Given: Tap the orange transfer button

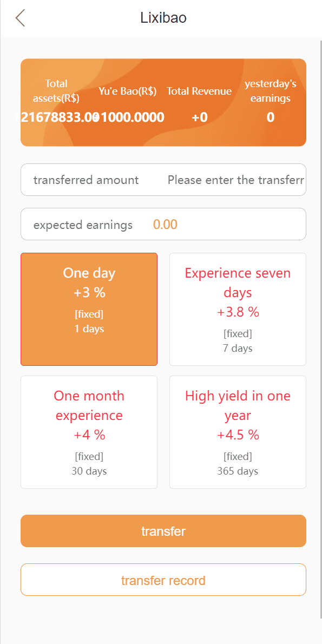Looking at the screenshot, I should click(x=163, y=531).
